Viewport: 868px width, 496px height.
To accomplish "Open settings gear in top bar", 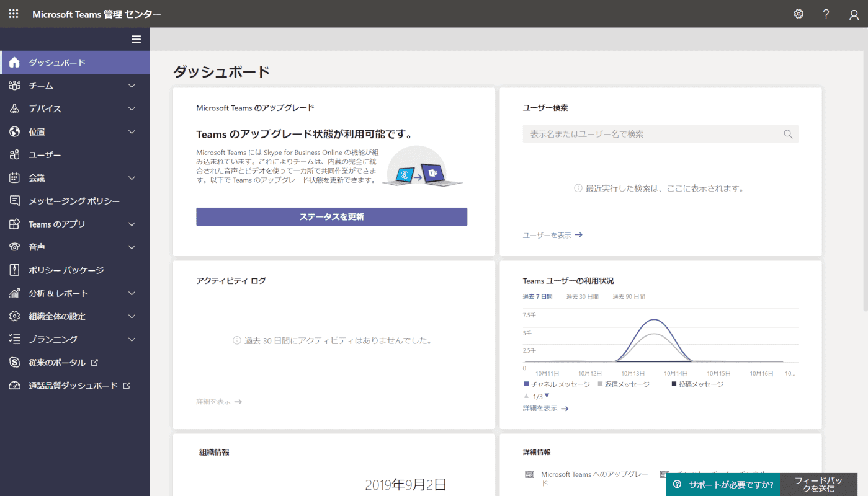I will [x=799, y=14].
